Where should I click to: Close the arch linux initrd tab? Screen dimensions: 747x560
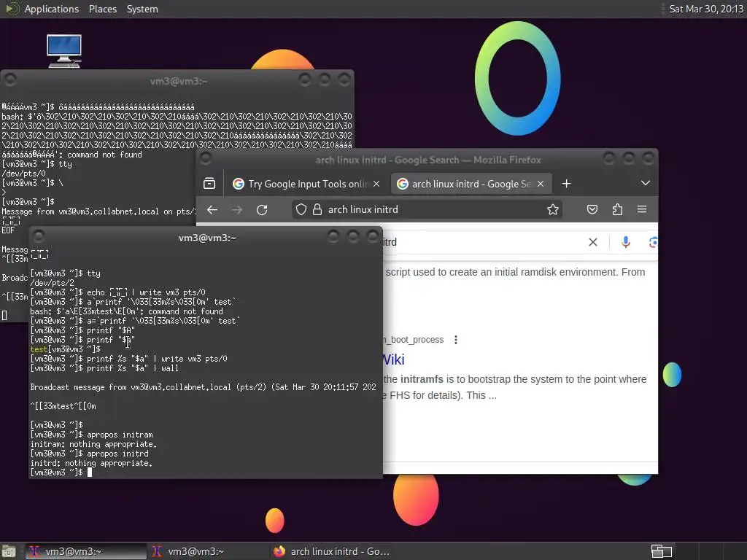pyautogui.click(x=541, y=184)
